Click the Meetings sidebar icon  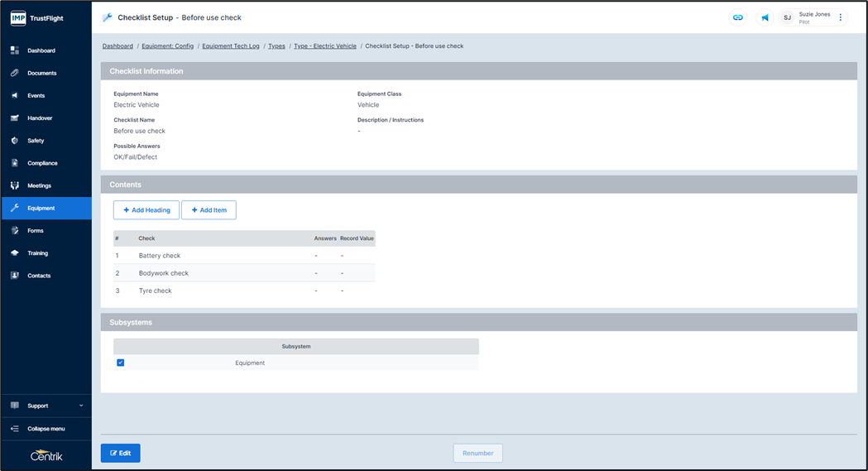pos(15,185)
